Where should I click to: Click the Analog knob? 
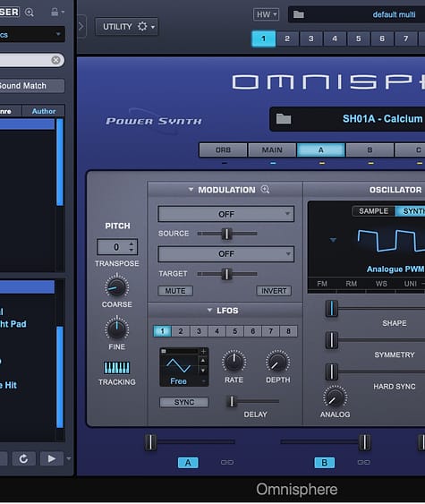point(335,397)
